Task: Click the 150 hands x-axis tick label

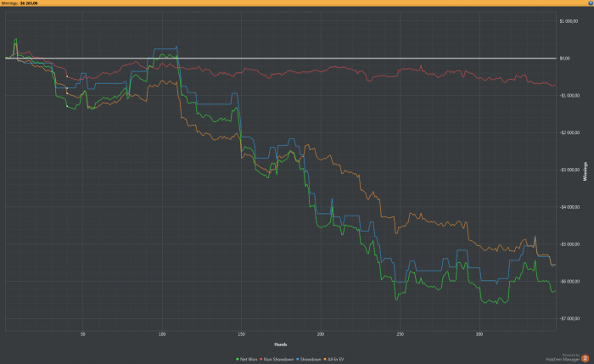Action: pyautogui.click(x=241, y=334)
